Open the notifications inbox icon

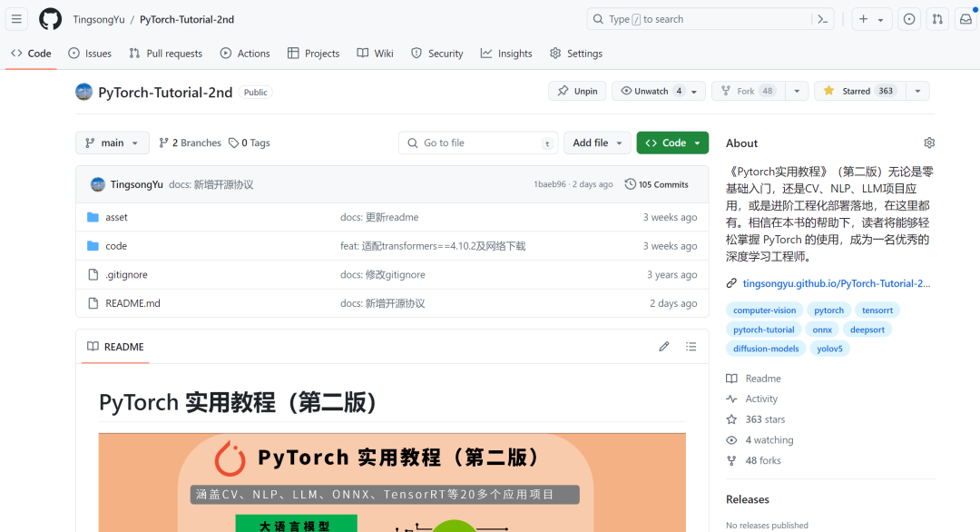[965, 19]
